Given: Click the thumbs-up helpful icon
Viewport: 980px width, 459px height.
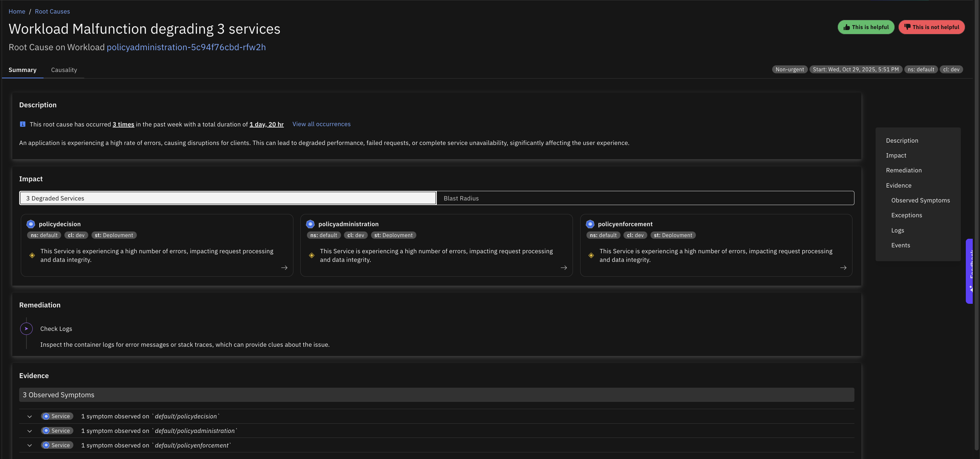Looking at the screenshot, I should (847, 27).
